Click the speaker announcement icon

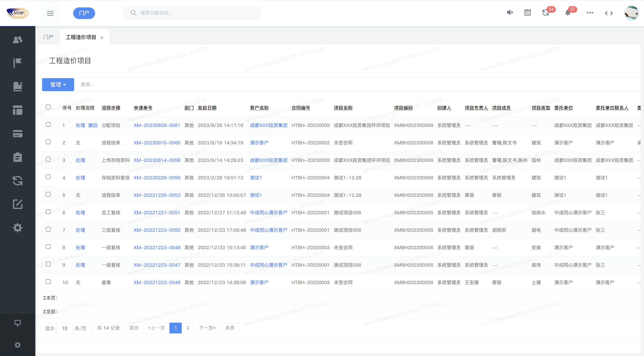pyautogui.click(x=510, y=13)
